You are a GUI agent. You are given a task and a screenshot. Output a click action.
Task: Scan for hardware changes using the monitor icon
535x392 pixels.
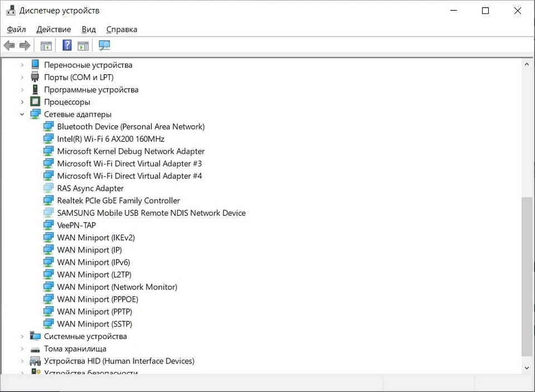tap(104, 46)
